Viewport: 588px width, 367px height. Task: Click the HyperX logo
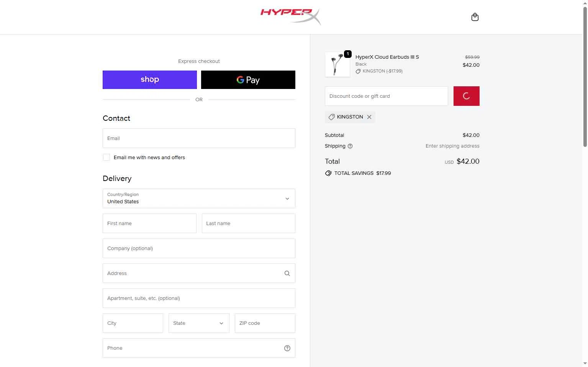click(291, 17)
